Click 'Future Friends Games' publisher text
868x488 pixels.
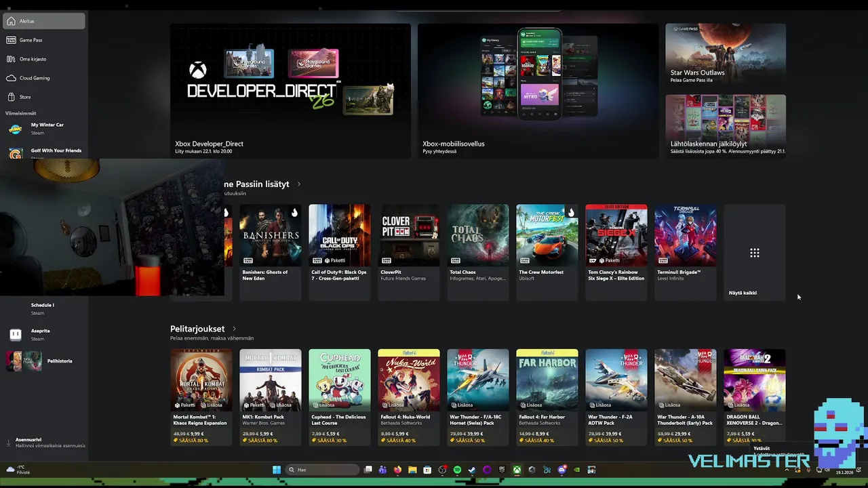[x=403, y=279]
